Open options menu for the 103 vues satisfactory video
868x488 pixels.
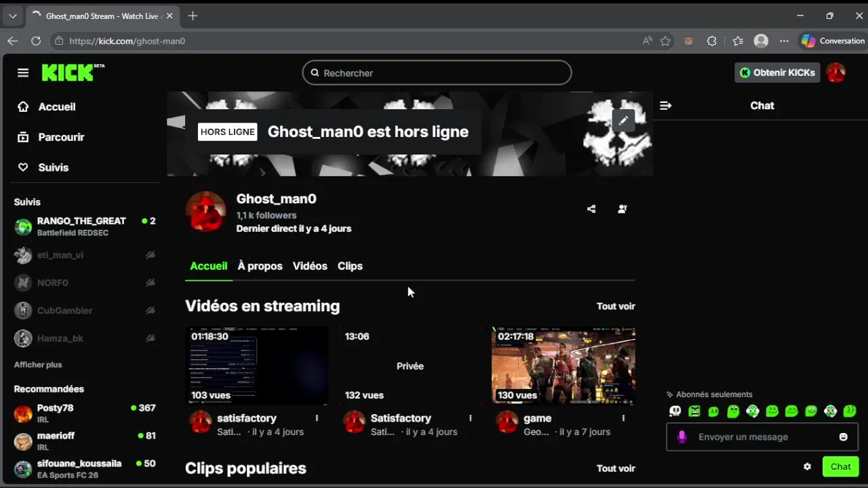tap(317, 418)
